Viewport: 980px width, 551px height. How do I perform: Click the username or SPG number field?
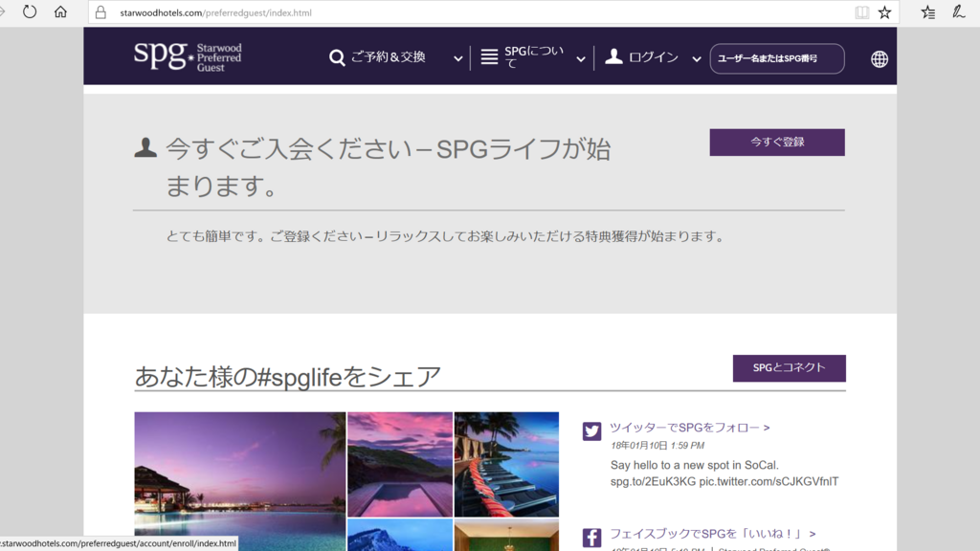tap(777, 58)
